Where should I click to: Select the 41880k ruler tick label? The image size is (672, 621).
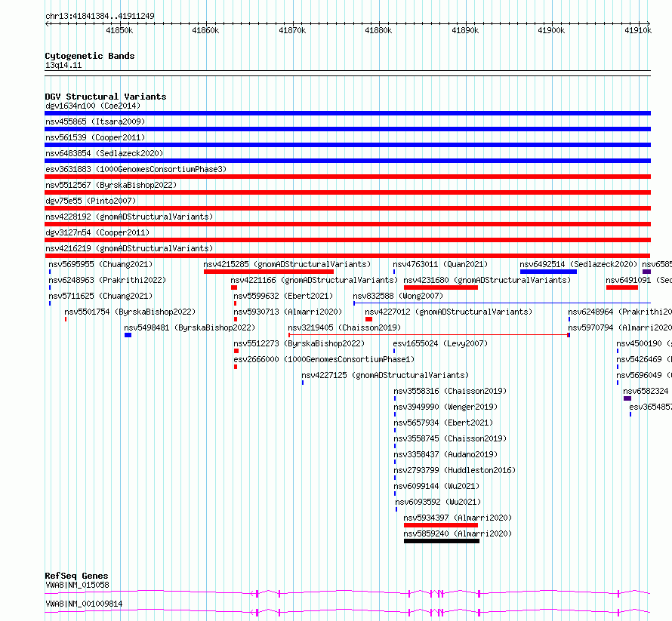[x=378, y=30]
